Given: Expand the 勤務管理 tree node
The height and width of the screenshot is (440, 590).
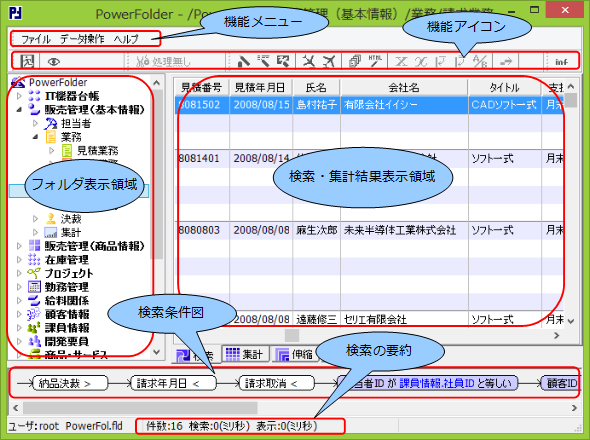Looking at the screenshot, I should 19,287.
